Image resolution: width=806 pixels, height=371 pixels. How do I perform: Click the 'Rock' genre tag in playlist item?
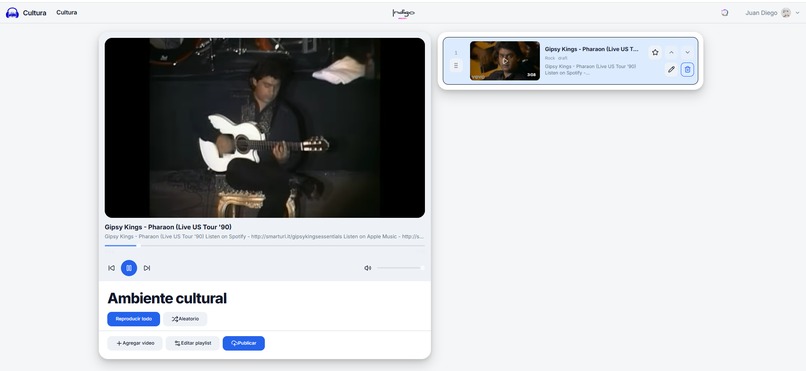click(x=550, y=58)
